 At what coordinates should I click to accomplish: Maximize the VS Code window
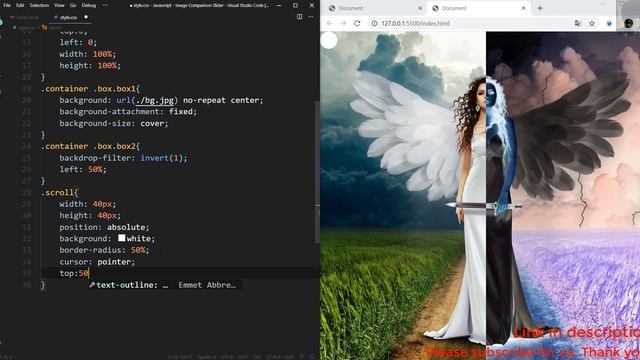tap(296, 5)
